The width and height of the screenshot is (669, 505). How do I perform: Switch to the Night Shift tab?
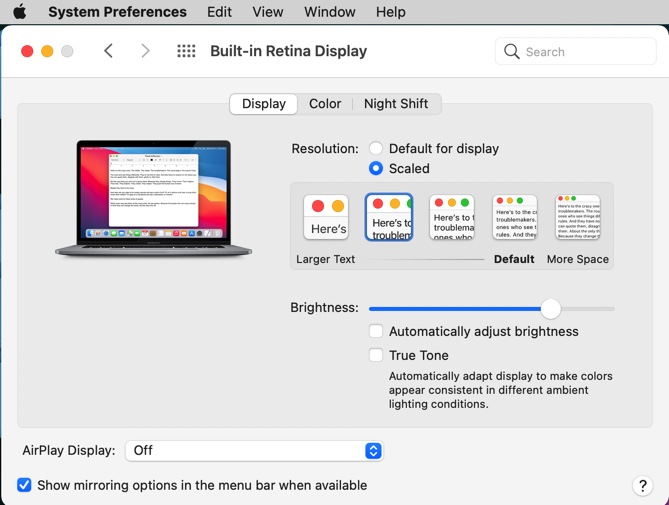[396, 104]
